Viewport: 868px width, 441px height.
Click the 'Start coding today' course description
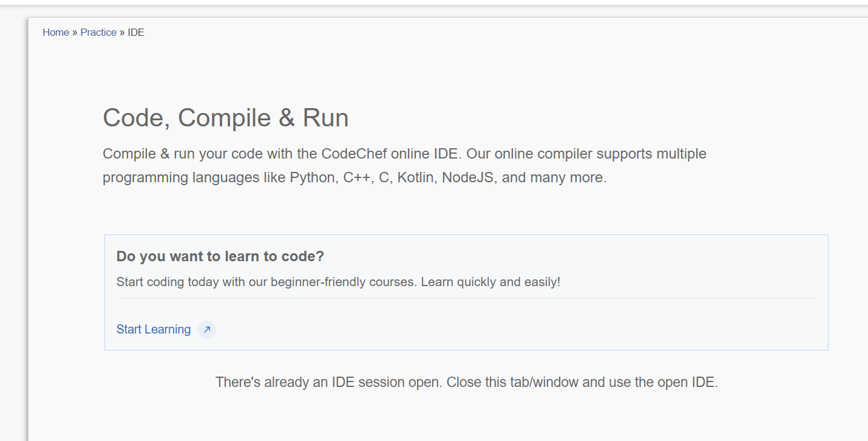pyautogui.click(x=338, y=282)
